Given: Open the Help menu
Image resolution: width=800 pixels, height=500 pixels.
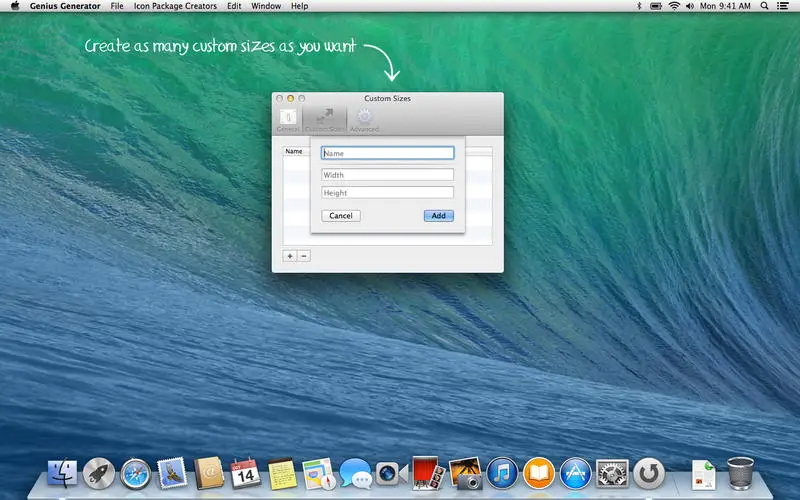Looking at the screenshot, I should tap(299, 6).
